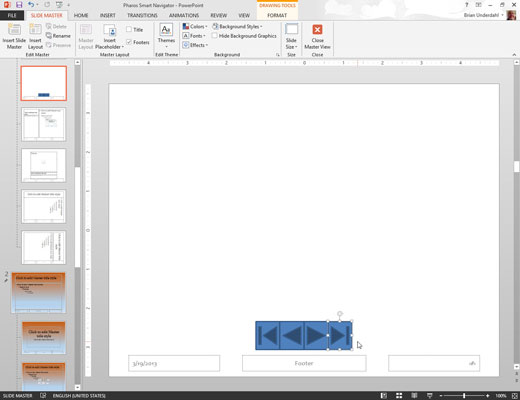Click the Rename layout icon
The height and width of the screenshot is (400, 520).
[49, 35]
